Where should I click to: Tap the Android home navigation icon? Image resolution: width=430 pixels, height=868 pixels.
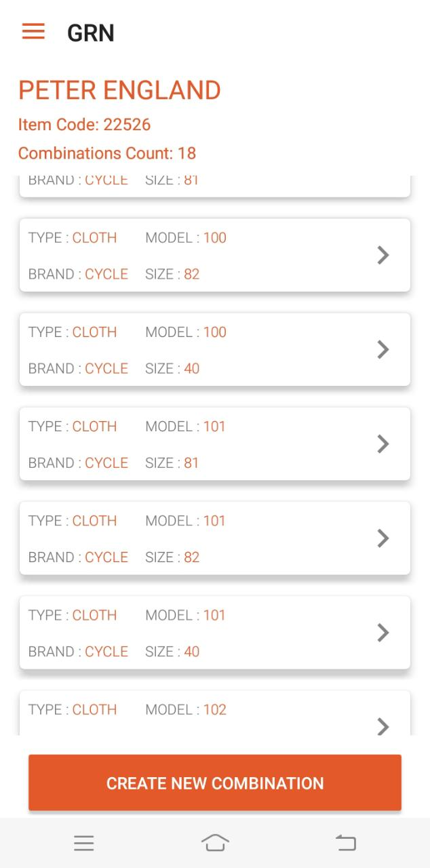pyautogui.click(x=215, y=843)
